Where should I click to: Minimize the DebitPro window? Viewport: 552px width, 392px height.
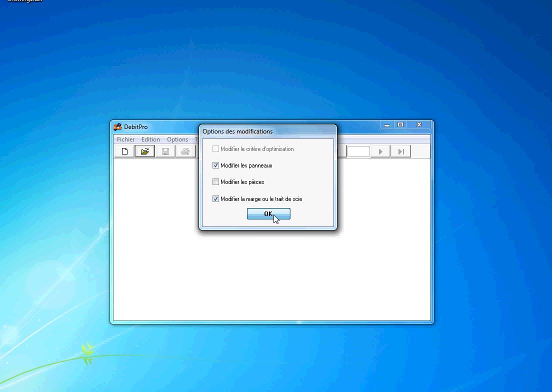(386, 125)
